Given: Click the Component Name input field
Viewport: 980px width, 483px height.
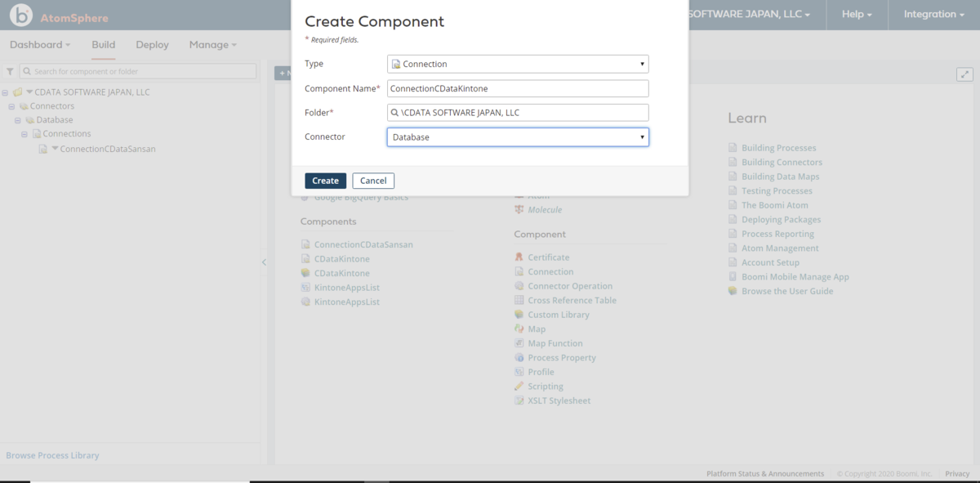Looking at the screenshot, I should point(518,88).
